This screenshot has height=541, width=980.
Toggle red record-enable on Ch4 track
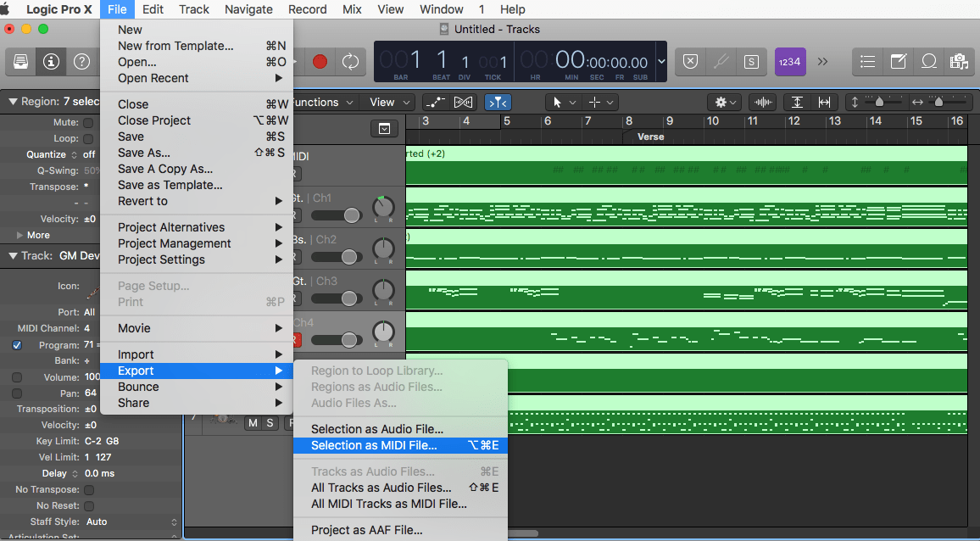[x=296, y=340]
